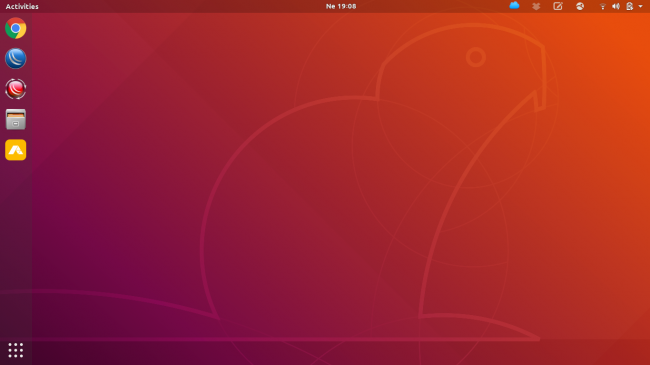Screen dimensions: 650x365
Task: Open Wi-Fi network status icon
Action: pyautogui.click(x=603, y=6)
